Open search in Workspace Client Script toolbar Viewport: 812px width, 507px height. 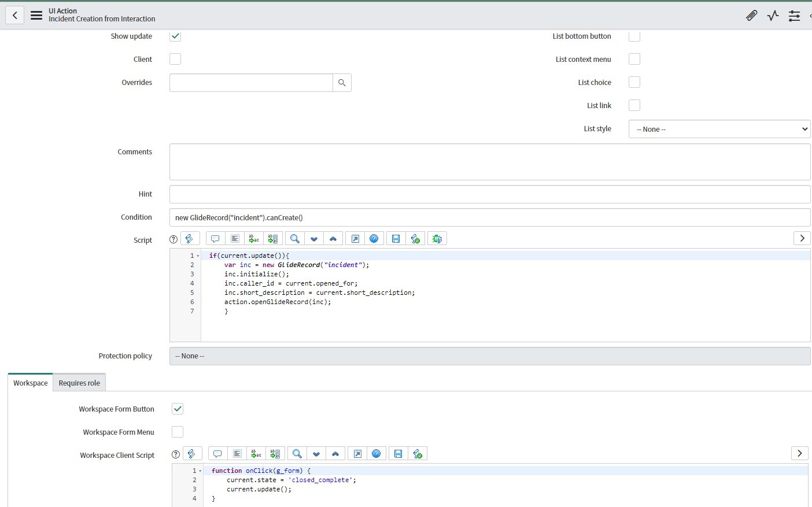[297, 454]
